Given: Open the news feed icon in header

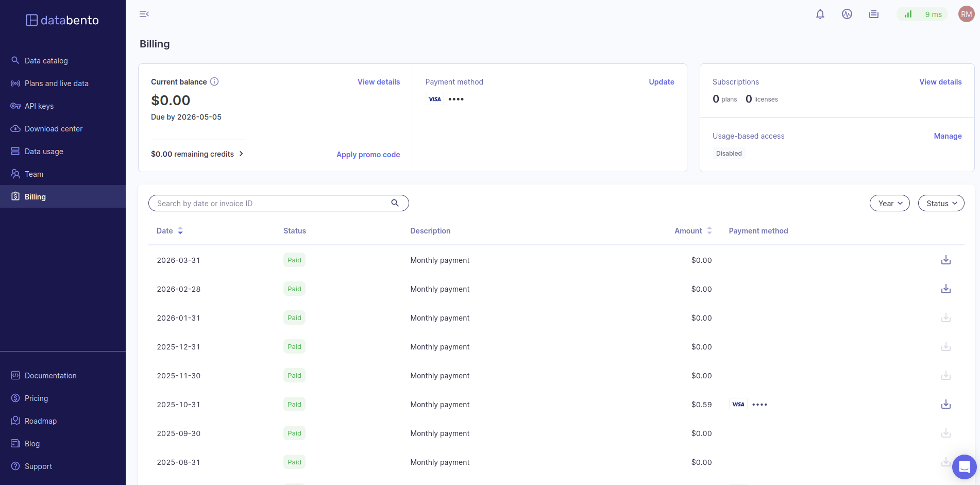Looking at the screenshot, I should pos(874,14).
